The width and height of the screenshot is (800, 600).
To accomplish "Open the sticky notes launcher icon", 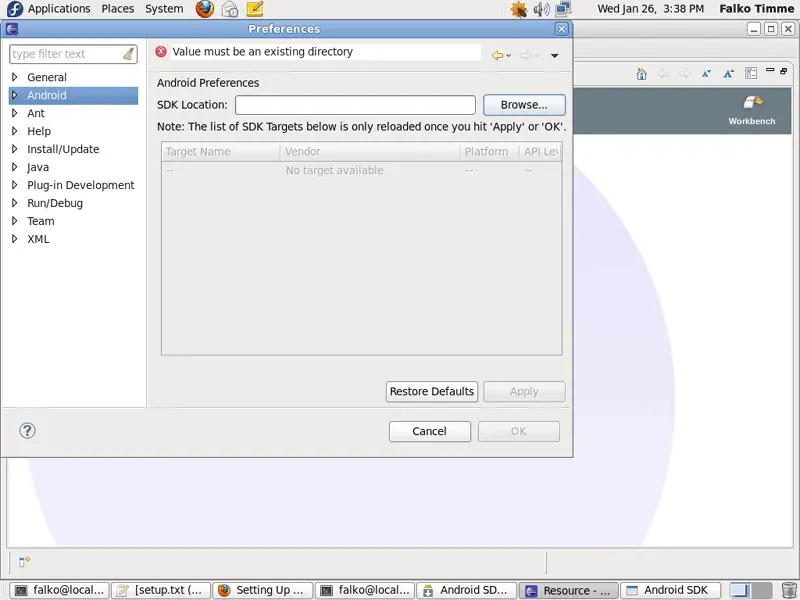I will [x=255, y=9].
